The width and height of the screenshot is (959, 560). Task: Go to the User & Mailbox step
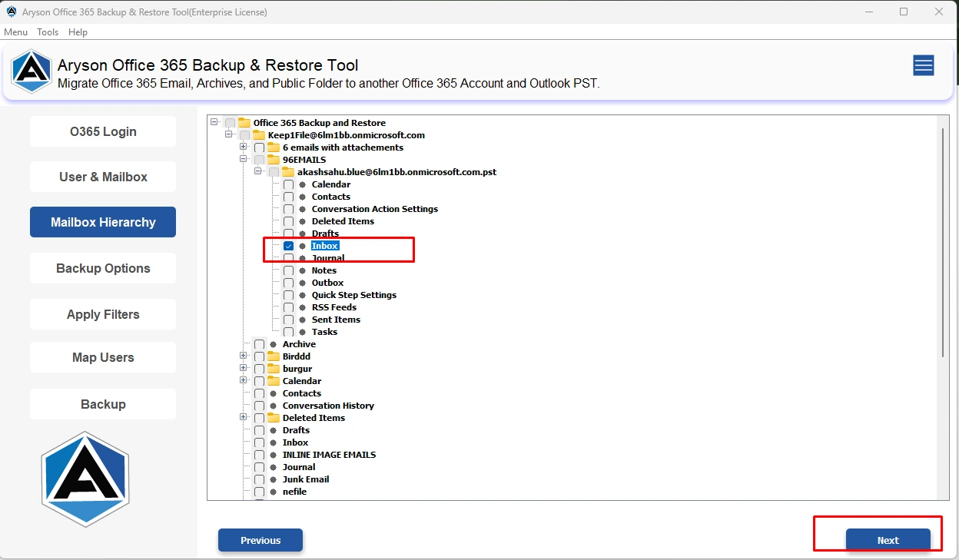click(103, 177)
